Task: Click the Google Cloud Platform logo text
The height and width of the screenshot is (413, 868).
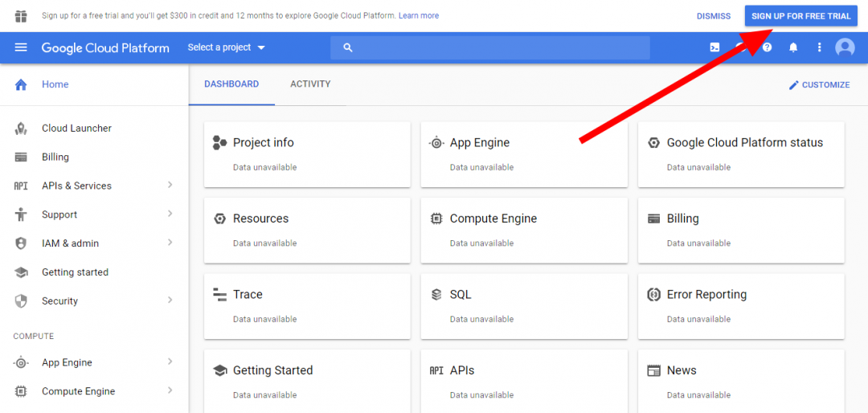Action: (x=105, y=47)
